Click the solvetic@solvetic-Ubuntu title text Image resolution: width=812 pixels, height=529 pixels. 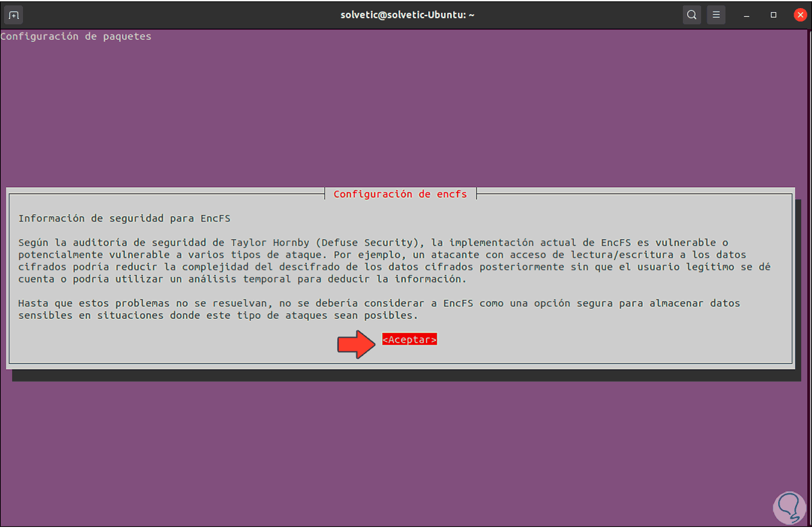408,15
